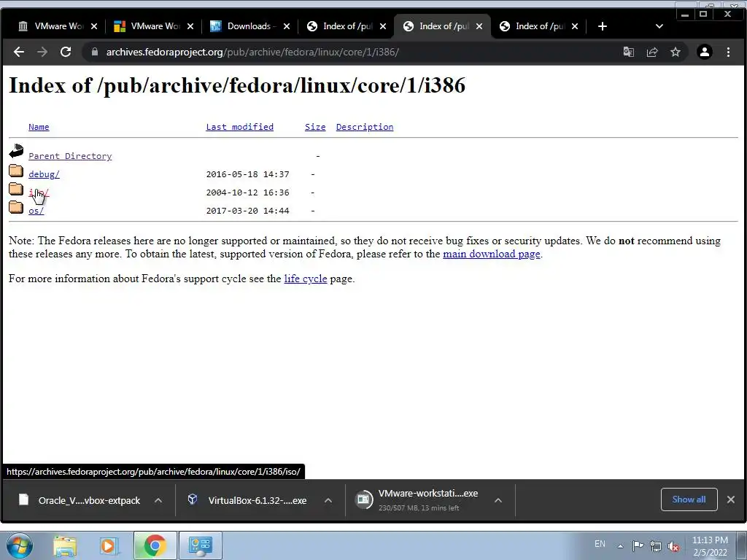This screenshot has width=747, height=560.
Task: Bookmark this page with the star icon
Action: 676,52
